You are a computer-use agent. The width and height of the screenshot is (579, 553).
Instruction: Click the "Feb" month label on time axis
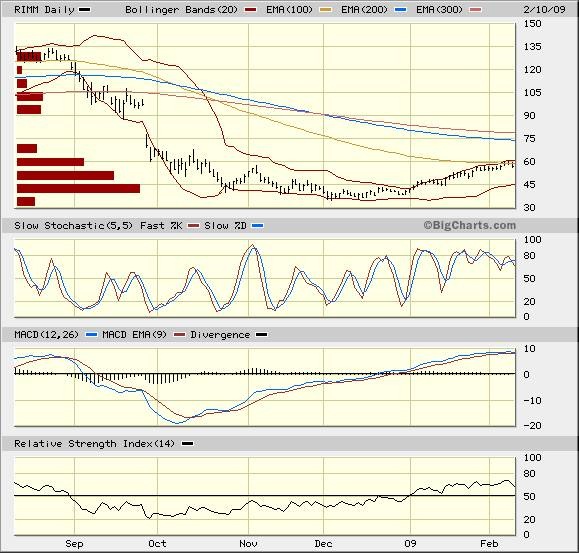[x=489, y=544]
